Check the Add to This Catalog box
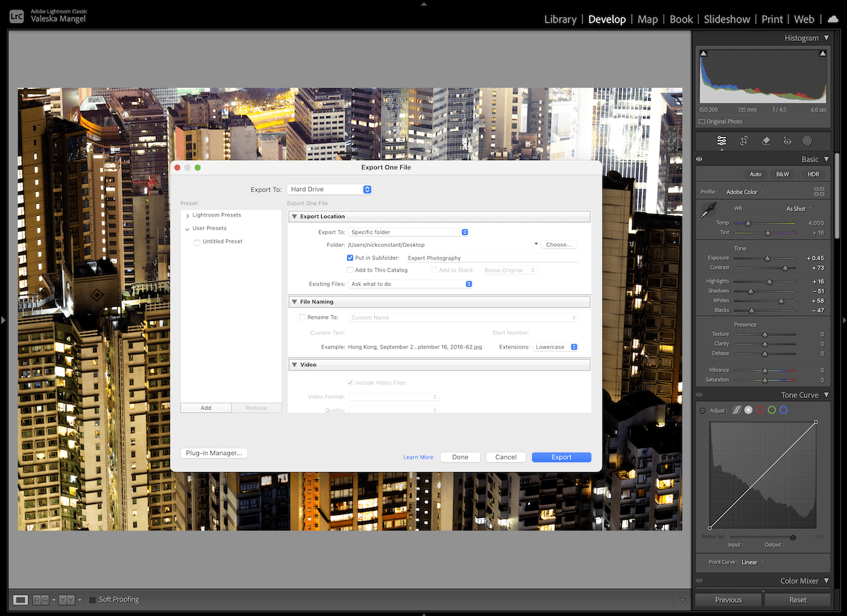847x616 pixels. (349, 270)
